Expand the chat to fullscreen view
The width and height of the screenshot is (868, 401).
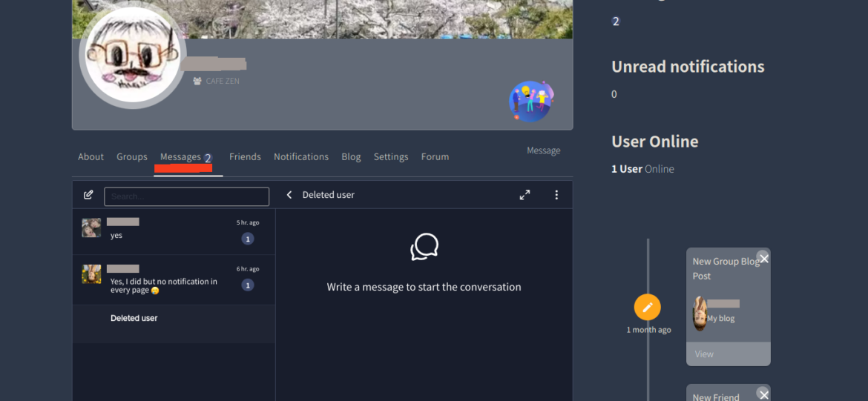[525, 195]
